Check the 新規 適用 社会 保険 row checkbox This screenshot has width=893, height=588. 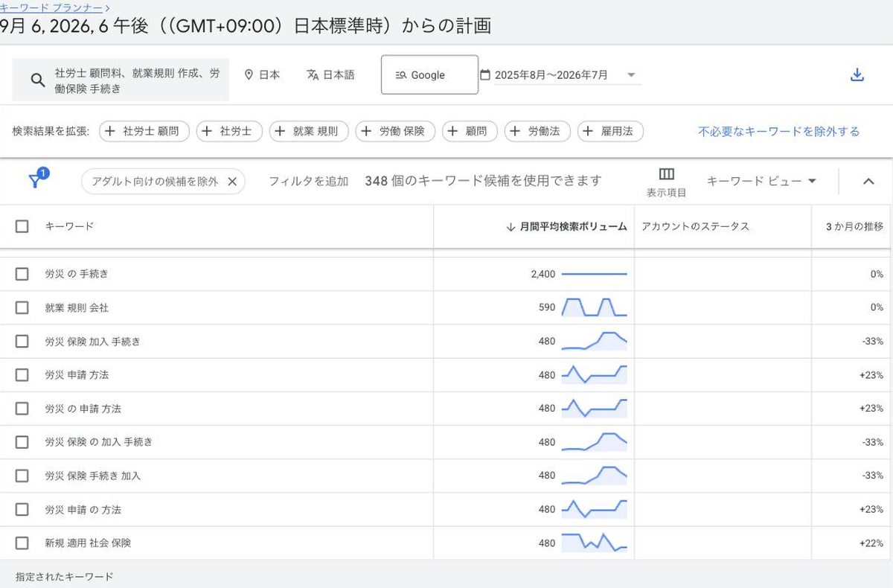(x=22, y=543)
